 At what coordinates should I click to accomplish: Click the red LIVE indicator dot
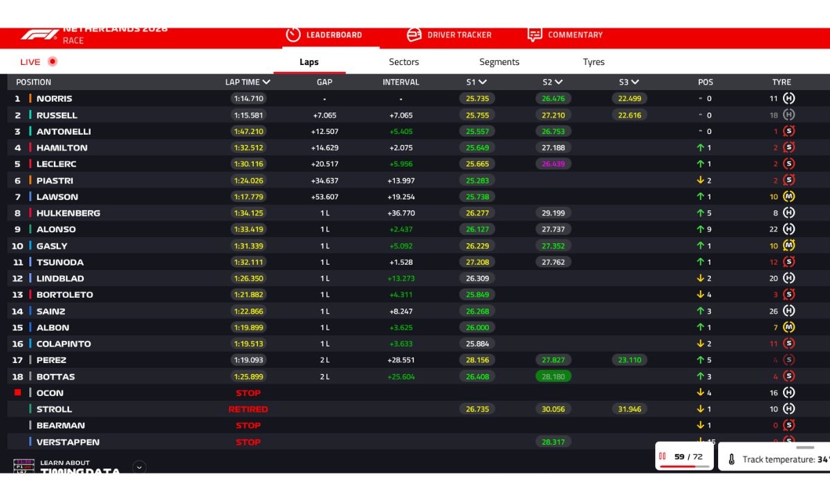(53, 62)
